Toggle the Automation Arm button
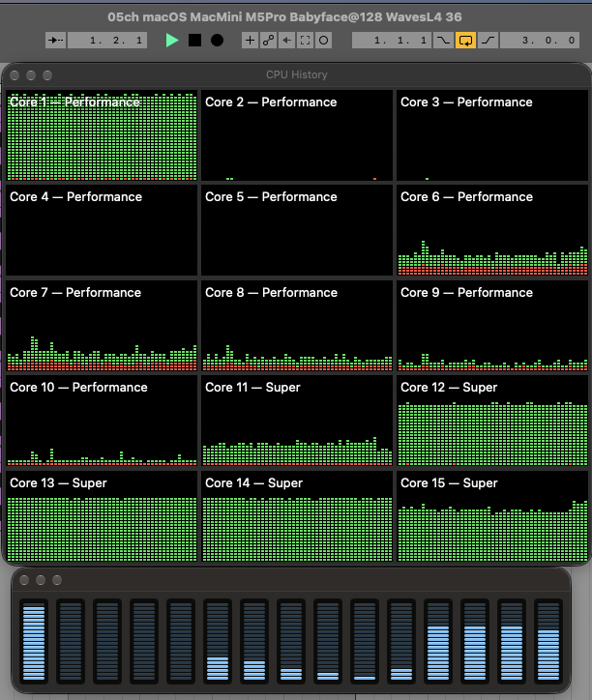Viewport: 592px width, 700px height. 269,41
